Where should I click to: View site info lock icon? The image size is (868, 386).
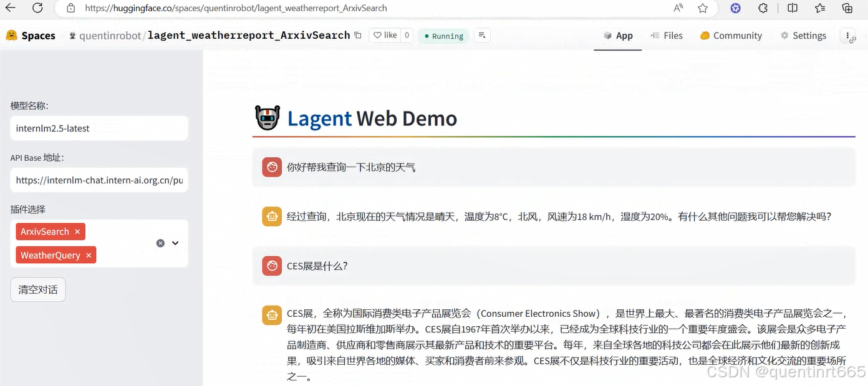[70, 8]
